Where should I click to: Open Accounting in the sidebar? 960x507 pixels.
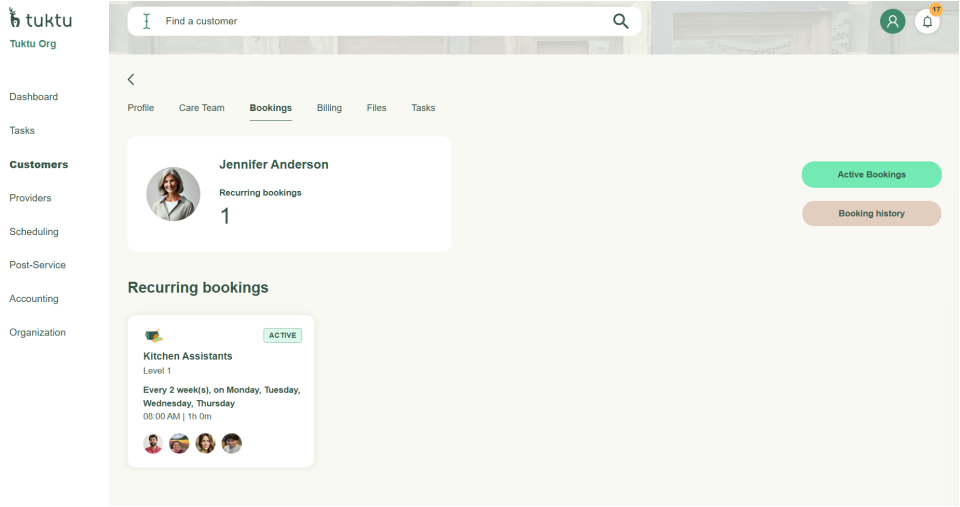(x=34, y=299)
